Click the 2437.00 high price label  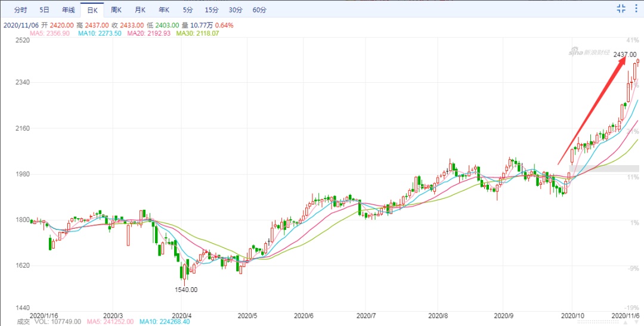pyautogui.click(x=625, y=55)
